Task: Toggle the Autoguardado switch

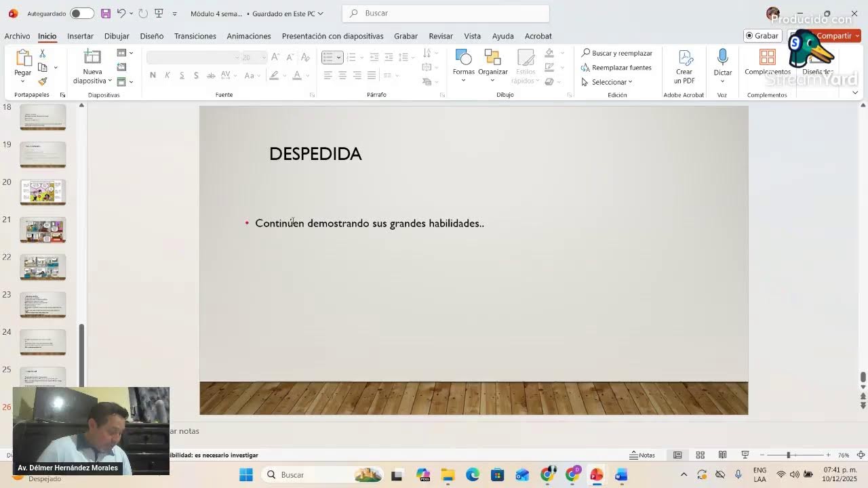Action: (x=82, y=13)
